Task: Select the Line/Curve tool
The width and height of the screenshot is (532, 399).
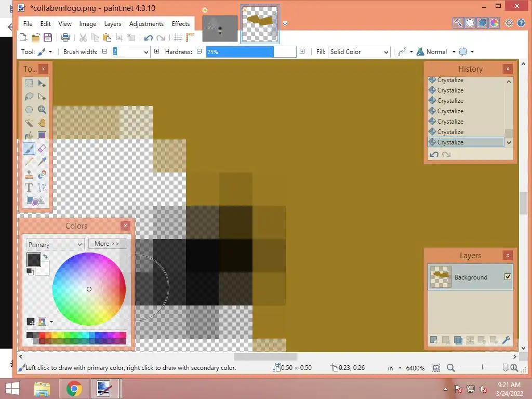Action: click(x=42, y=187)
